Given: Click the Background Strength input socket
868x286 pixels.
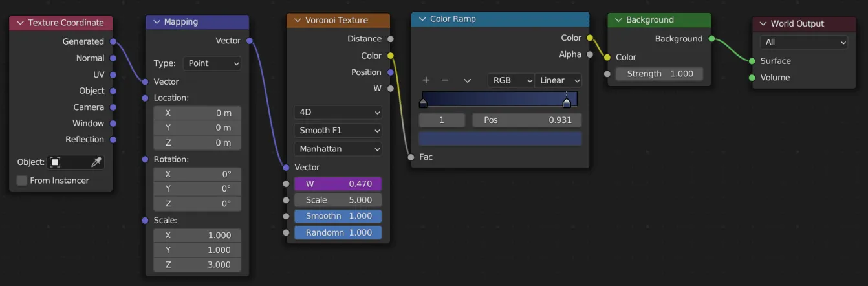Looking at the screenshot, I should click(607, 74).
